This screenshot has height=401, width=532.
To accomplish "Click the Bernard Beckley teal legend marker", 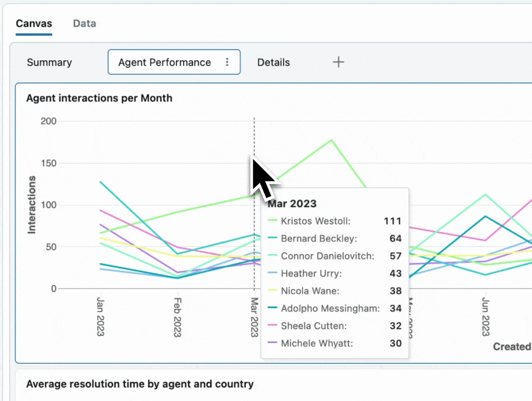I will tap(272, 238).
